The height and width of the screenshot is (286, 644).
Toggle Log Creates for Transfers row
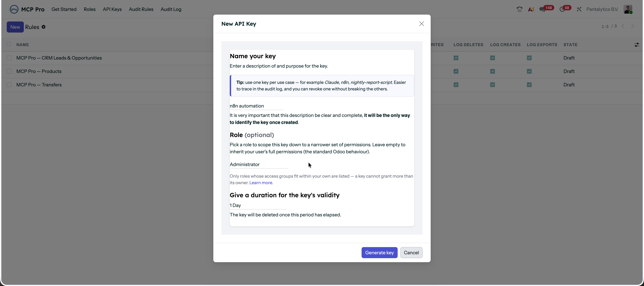tap(493, 85)
